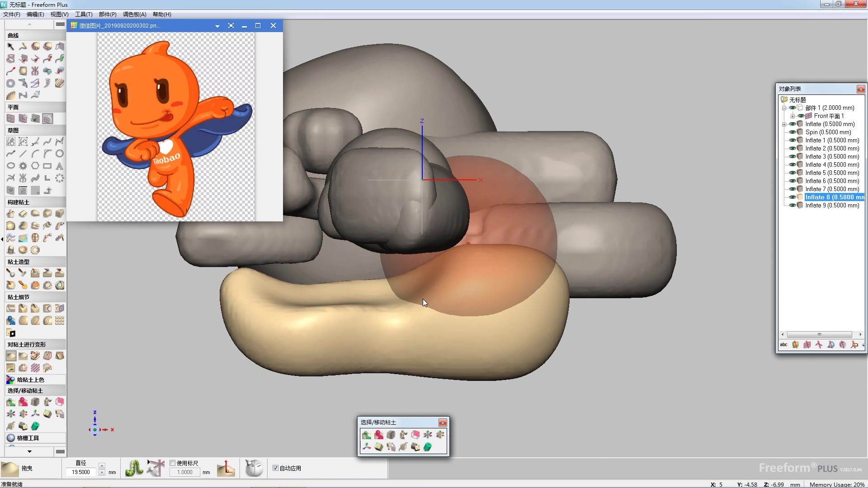Click the text A tool in 草图 section
Viewport: 868px width, 488px height.
[59, 166]
